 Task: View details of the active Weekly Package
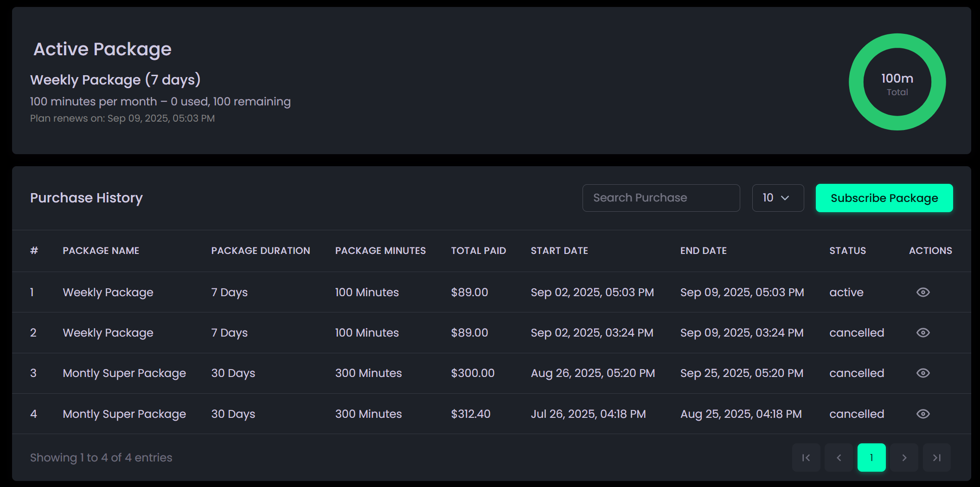tap(923, 292)
